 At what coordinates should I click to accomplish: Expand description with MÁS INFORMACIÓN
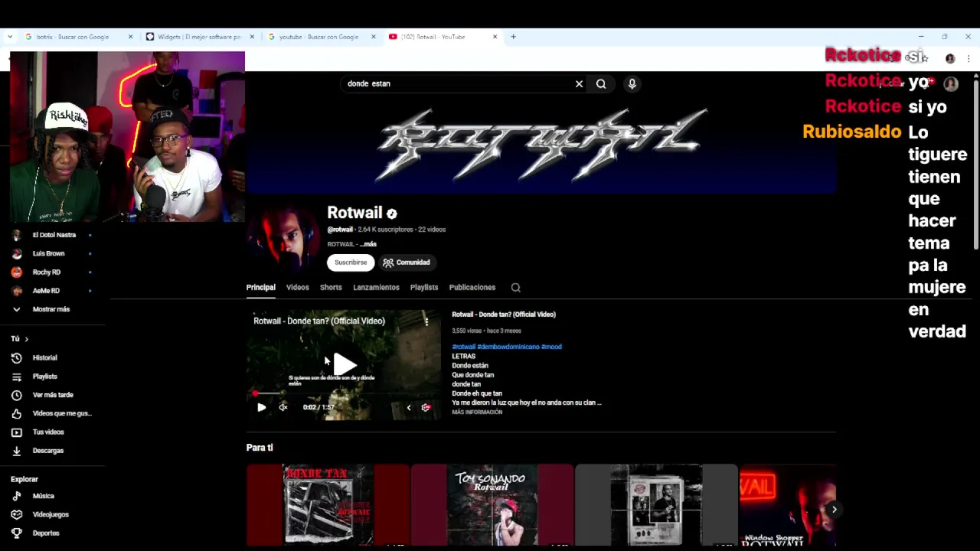pos(477,412)
